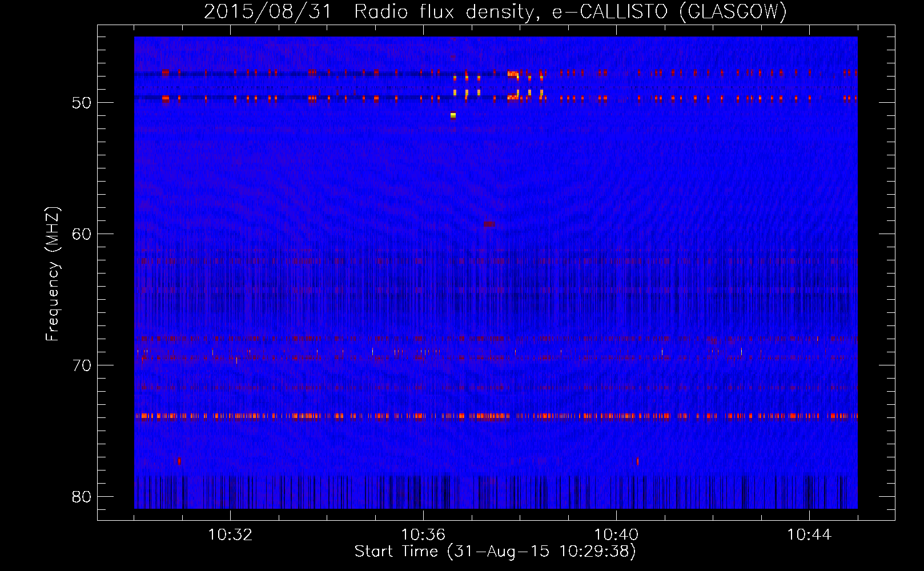Click the 70 frequency tick label
The width and height of the screenshot is (924, 571).
coord(82,365)
